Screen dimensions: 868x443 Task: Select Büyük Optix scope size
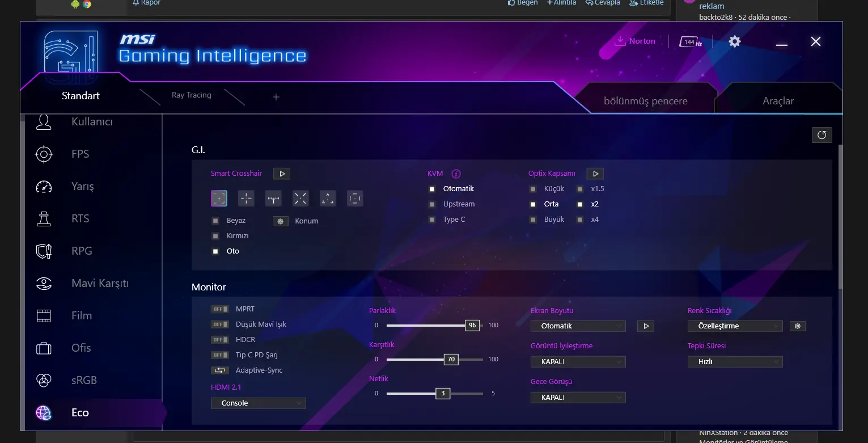click(x=533, y=220)
